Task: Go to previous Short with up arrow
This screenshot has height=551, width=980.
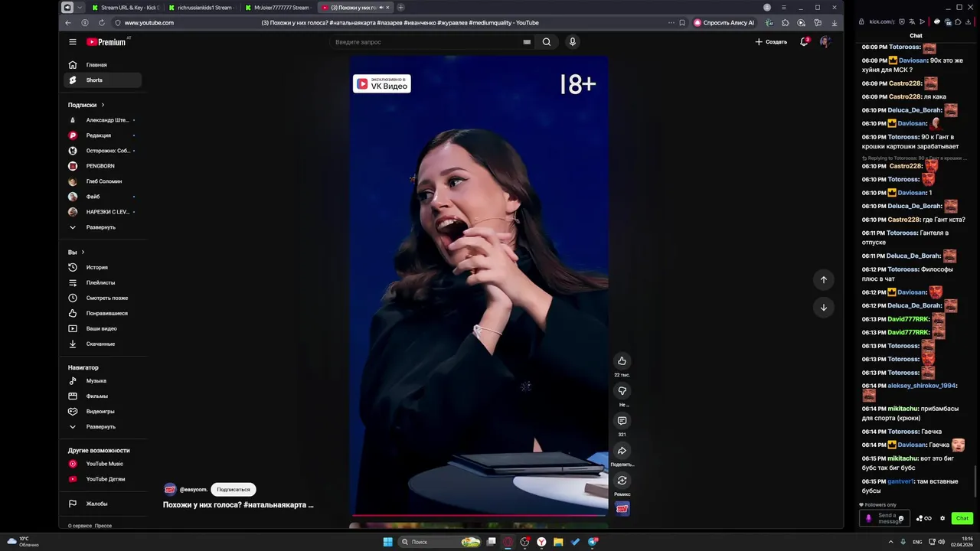Action: point(824,280)
